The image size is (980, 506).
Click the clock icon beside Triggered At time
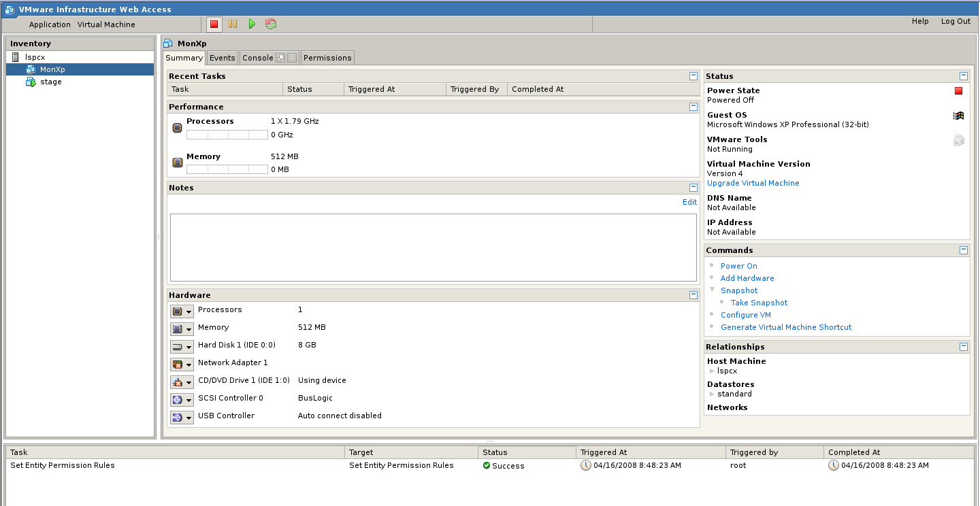(x=586, y=466)
